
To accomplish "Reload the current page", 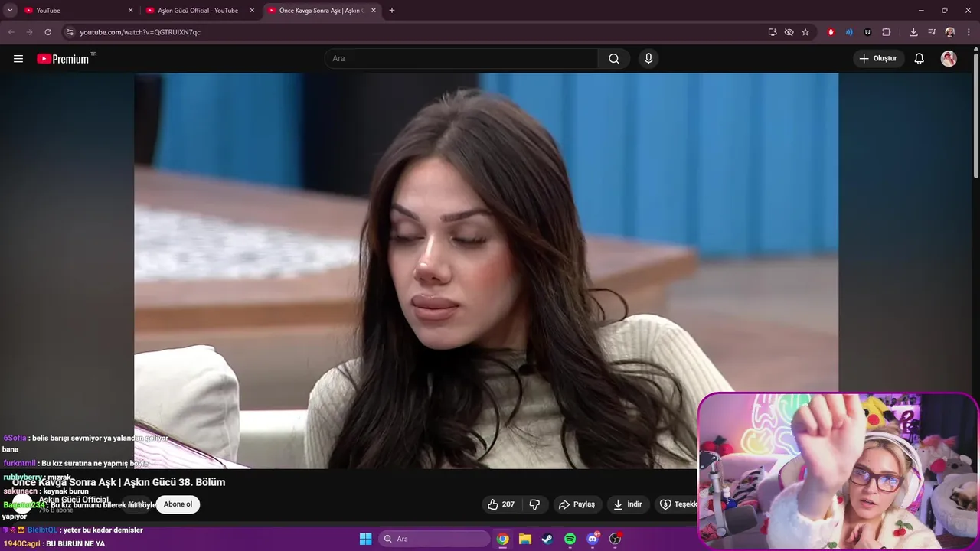I will 48,32.
